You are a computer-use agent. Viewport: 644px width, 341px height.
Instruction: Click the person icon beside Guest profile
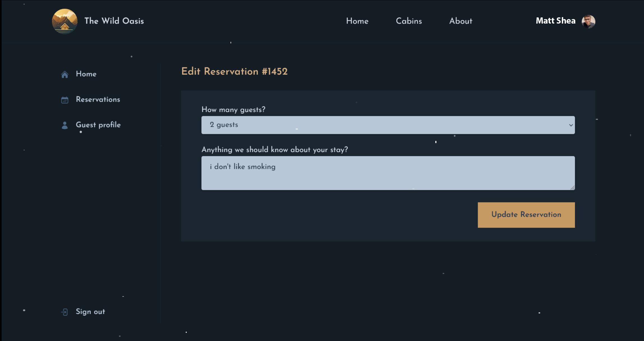click(x=65, y=125)
